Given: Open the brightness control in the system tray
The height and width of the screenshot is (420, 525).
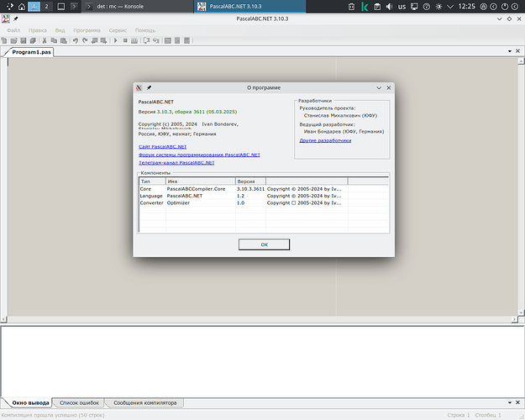Looking at the screenshot, I should (x=438, y=7).
